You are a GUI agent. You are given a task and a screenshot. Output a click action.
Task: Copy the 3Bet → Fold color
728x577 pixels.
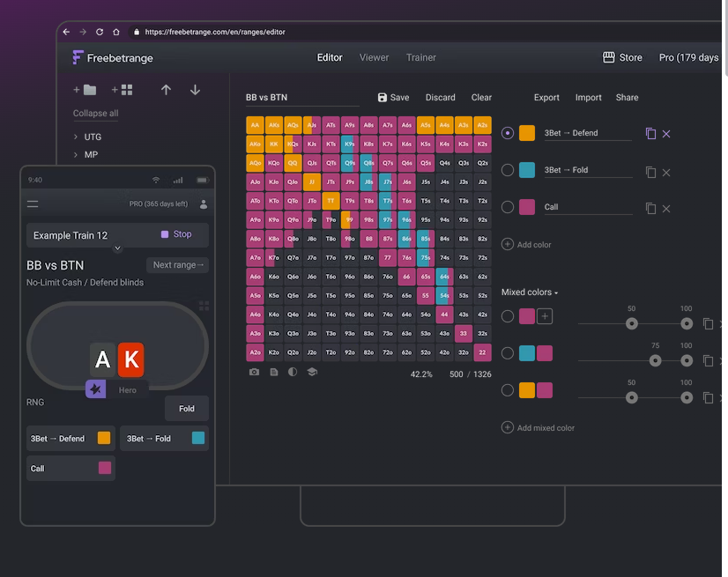tap(650, 172)
